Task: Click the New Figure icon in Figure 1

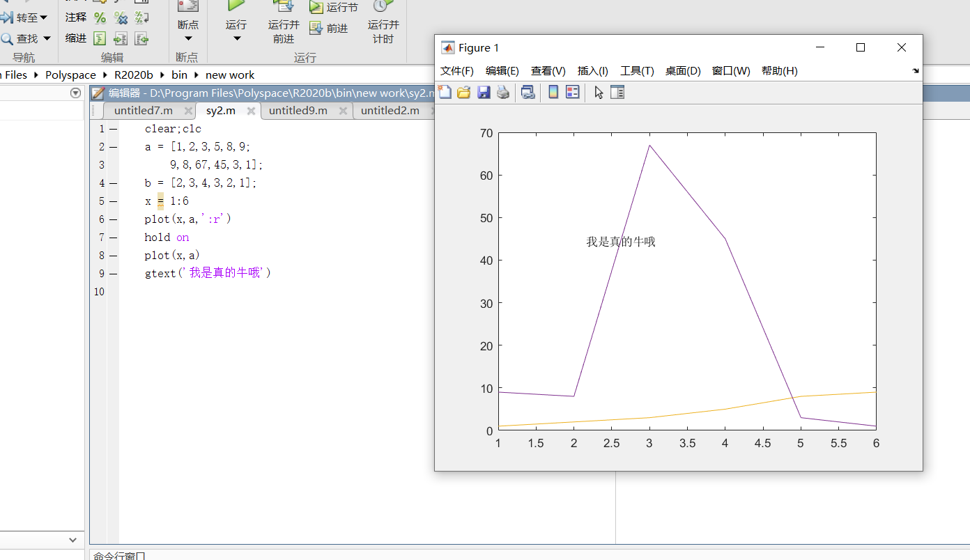Action: 445,92
